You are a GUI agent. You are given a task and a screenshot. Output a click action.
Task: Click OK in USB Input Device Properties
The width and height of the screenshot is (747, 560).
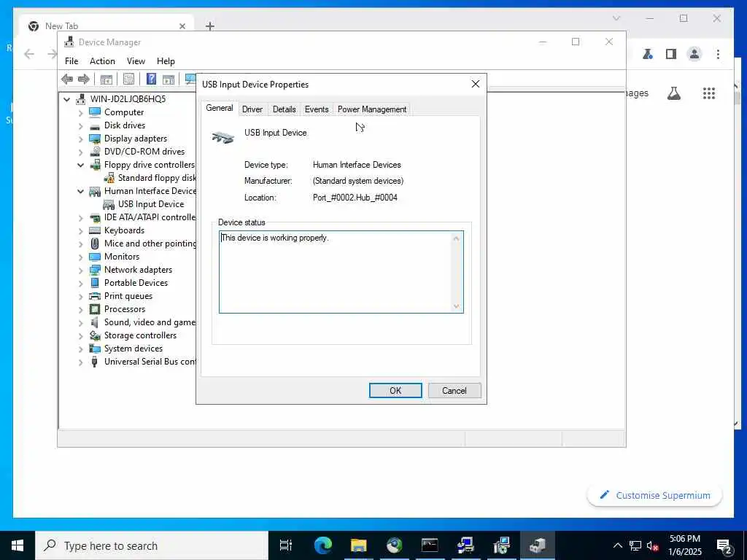tap(395, 391)
